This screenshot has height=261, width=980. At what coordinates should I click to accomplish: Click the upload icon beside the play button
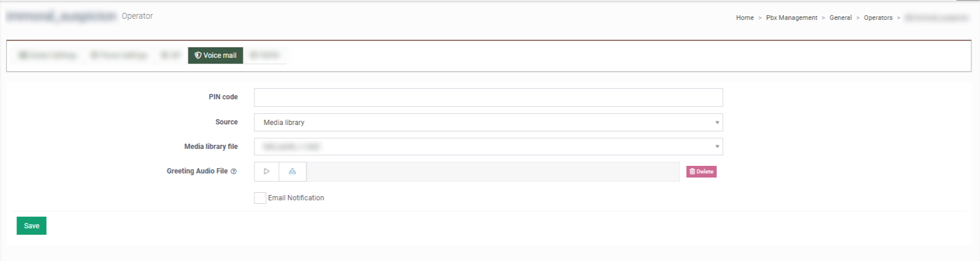point(292,172)
